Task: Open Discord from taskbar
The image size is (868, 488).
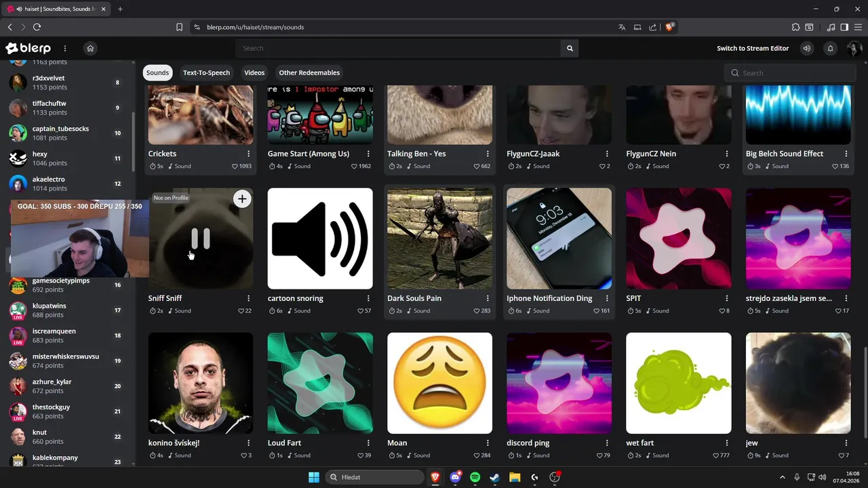Action: 455,477
